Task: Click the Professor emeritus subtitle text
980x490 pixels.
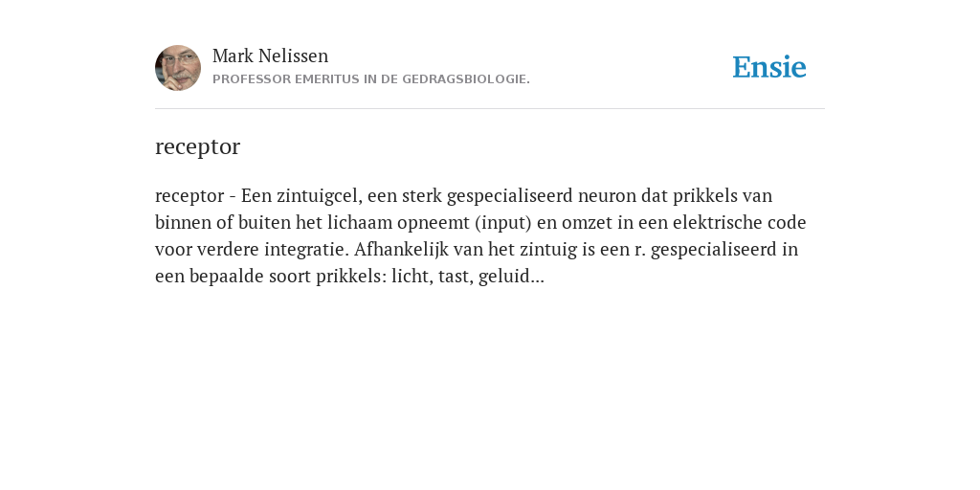Action: (371, 79)
